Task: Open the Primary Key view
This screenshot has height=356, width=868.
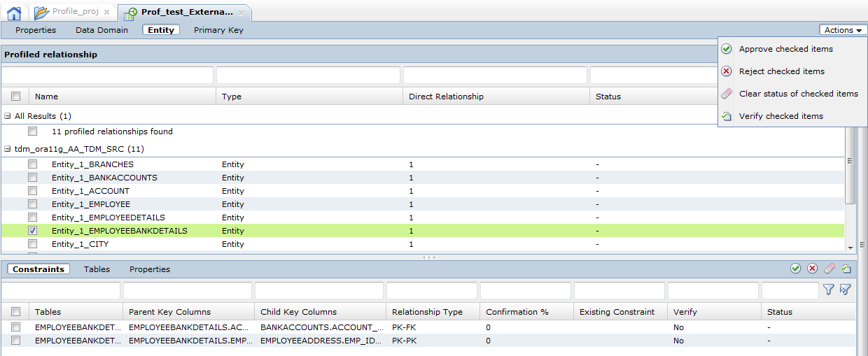Action: (x=218, y=30)
